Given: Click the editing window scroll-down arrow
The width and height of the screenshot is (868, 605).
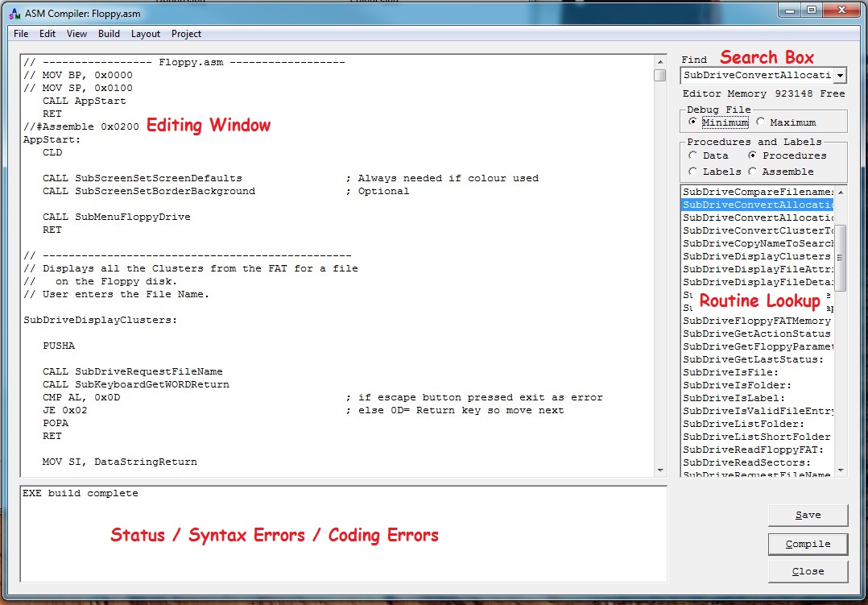Looking at the screenshot, I should [x=659, y=470].
